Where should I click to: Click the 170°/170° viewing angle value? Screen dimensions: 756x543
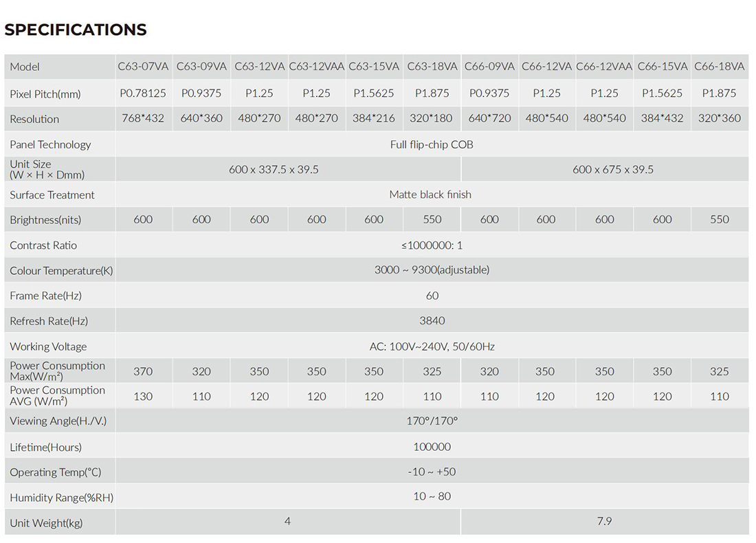coord(432,421)
